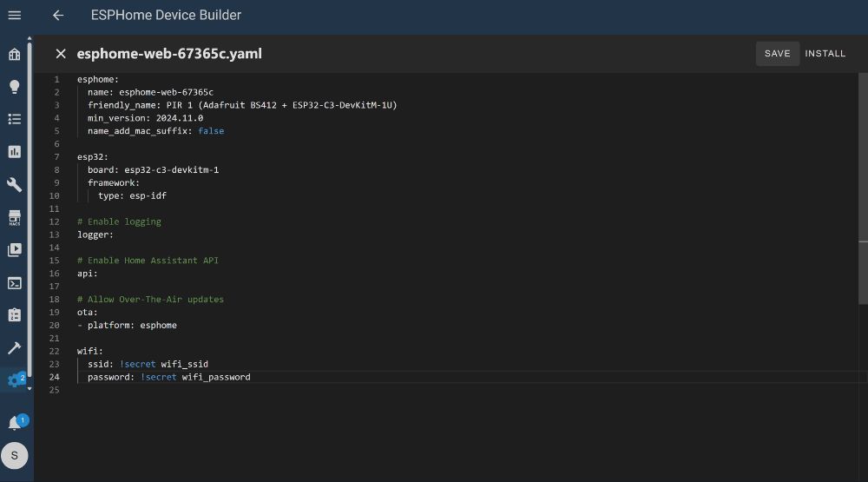Click the friendly_name PIR 1 line

click(x=242, y=105)
